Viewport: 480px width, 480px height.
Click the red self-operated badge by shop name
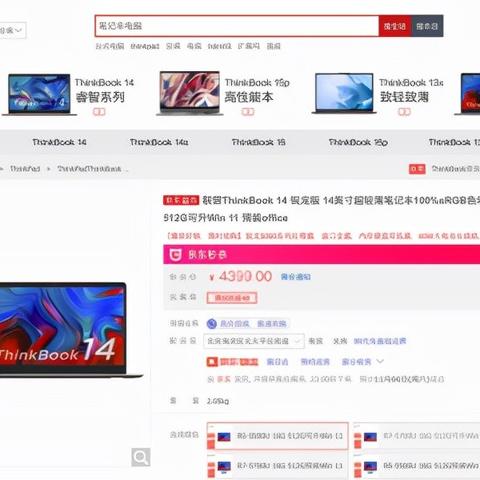pos(417,169)
